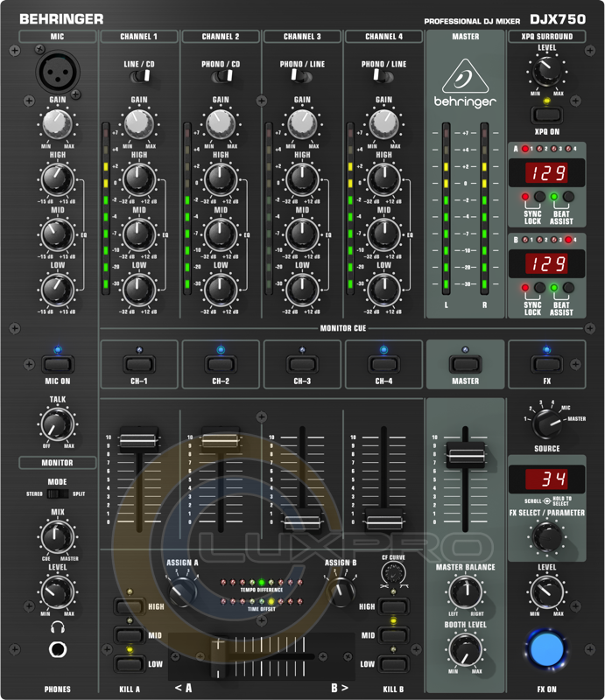Screen dimensions: 605x700
Task: Click the deck A BPM display
Action: 547,173
